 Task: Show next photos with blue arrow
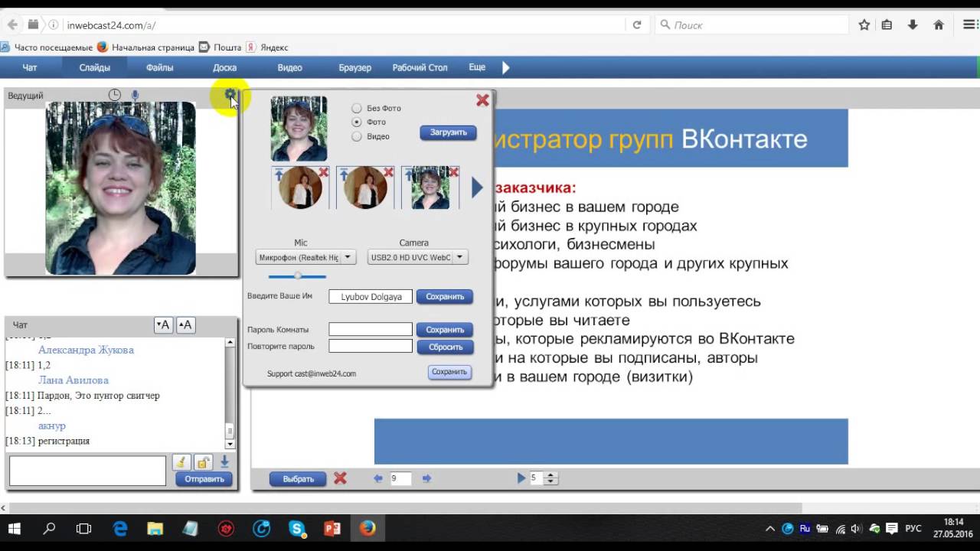coord(476,187)
